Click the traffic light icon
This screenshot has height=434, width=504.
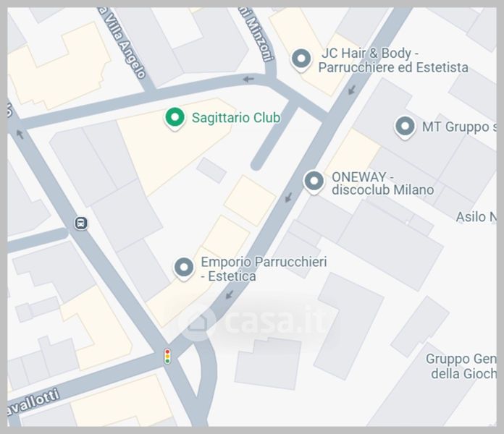point(167,357)
